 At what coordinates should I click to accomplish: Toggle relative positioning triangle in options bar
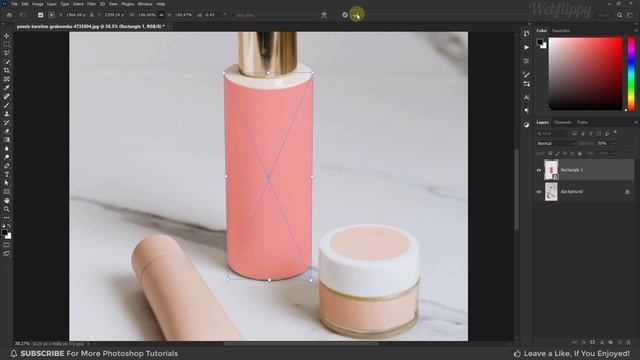(91, 15)
